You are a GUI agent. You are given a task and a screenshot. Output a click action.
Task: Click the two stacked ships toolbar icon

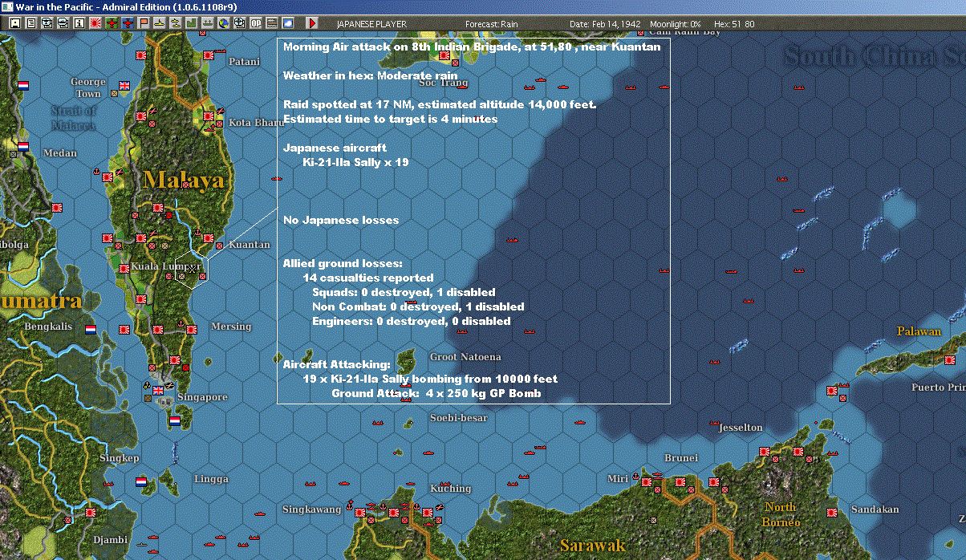click(x=175, y=23)
